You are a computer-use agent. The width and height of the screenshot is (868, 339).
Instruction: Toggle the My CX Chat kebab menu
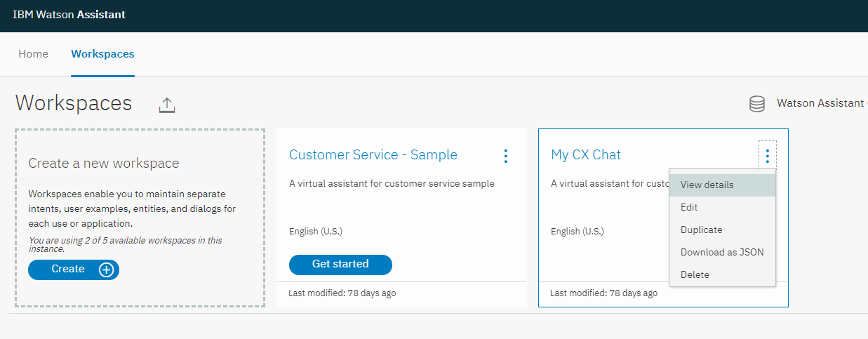768,156
